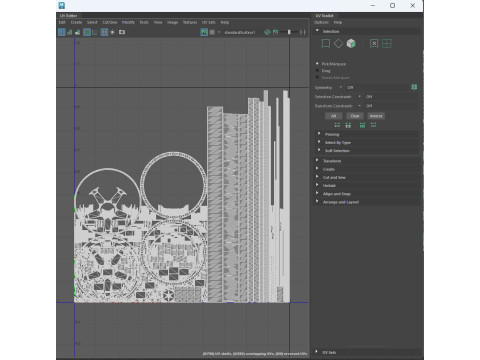The width and height of the screenshot is (480, 360).
Task: Open the Symmetry dropdown
Action: pos(340,87)
